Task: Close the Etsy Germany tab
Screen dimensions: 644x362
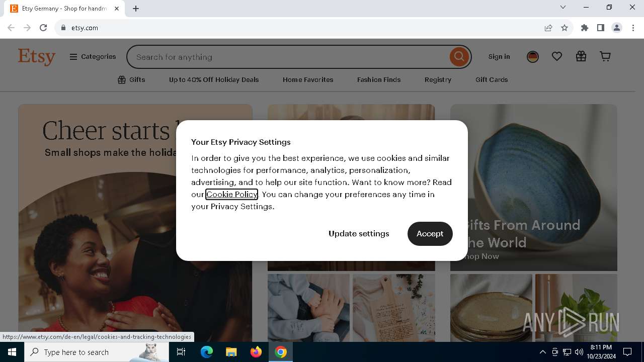Action: [x=117, y=9]
